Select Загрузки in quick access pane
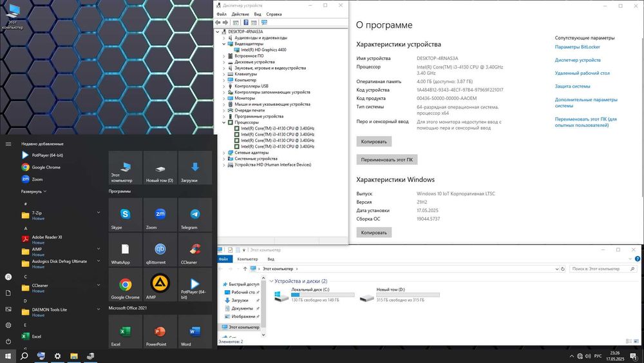 coord(240,300)
